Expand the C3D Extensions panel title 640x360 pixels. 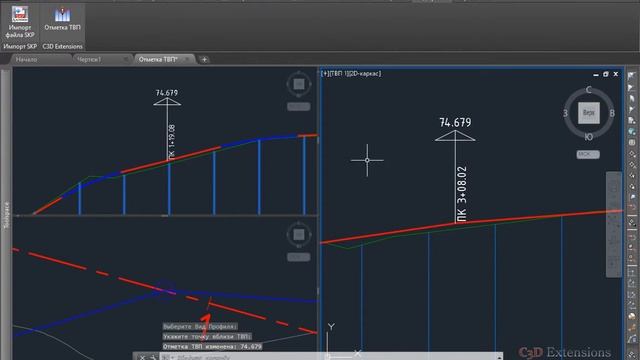tap(62, 47)
